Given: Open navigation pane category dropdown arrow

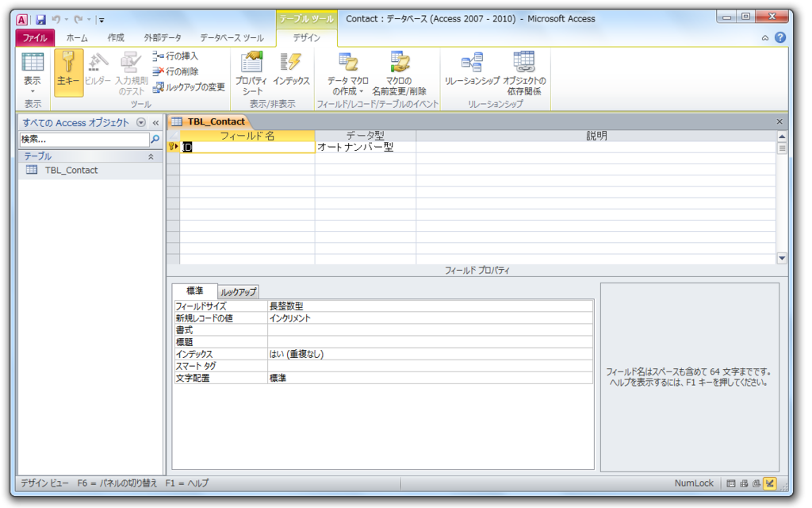Looking at the screenshot, I should pos(141,122).
